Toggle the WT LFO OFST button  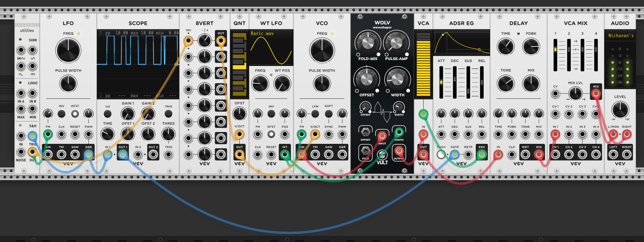(x=271, y=135)
